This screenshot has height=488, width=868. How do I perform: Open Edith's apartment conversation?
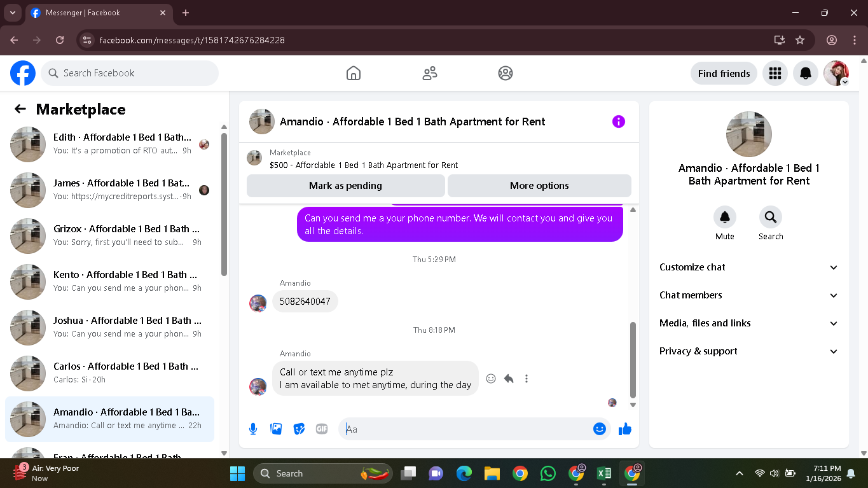coord(109,144)
